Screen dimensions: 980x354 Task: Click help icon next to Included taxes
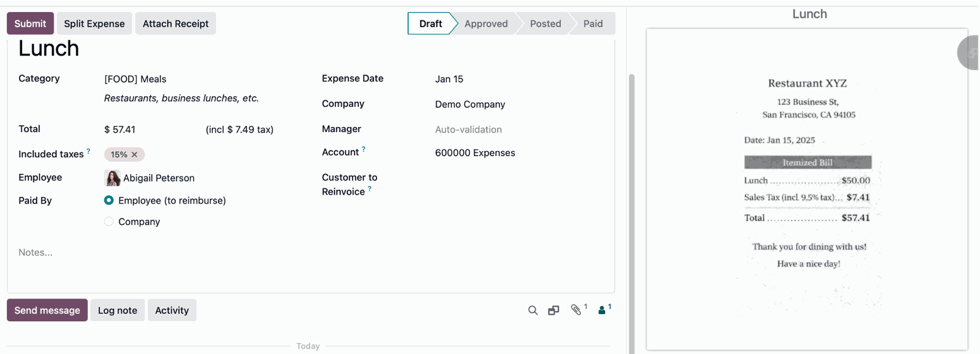(88, 152)
